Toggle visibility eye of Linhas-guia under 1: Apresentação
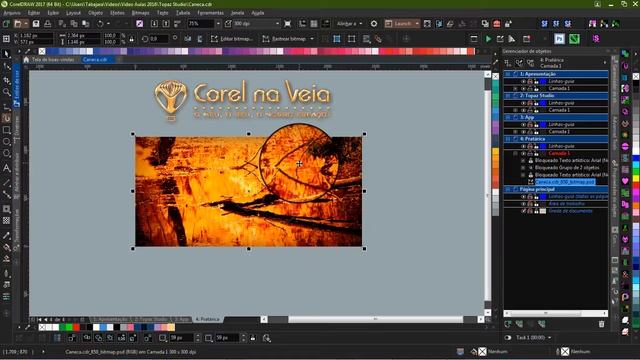 pos(523,81)
